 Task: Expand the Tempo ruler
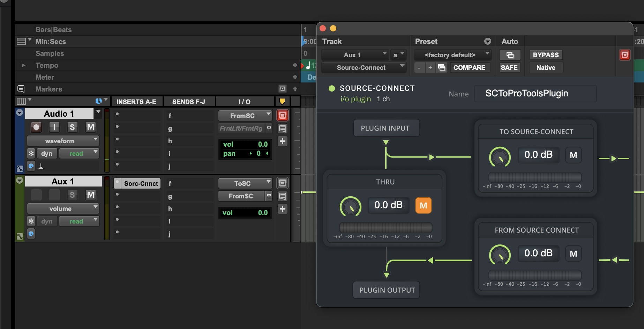pyautogui.click(x=23, y=65)
